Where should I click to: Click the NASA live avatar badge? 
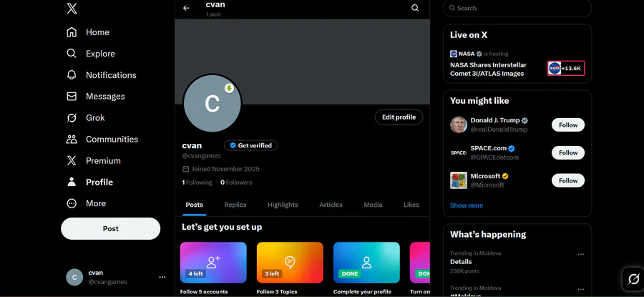(x=566, y=68)
